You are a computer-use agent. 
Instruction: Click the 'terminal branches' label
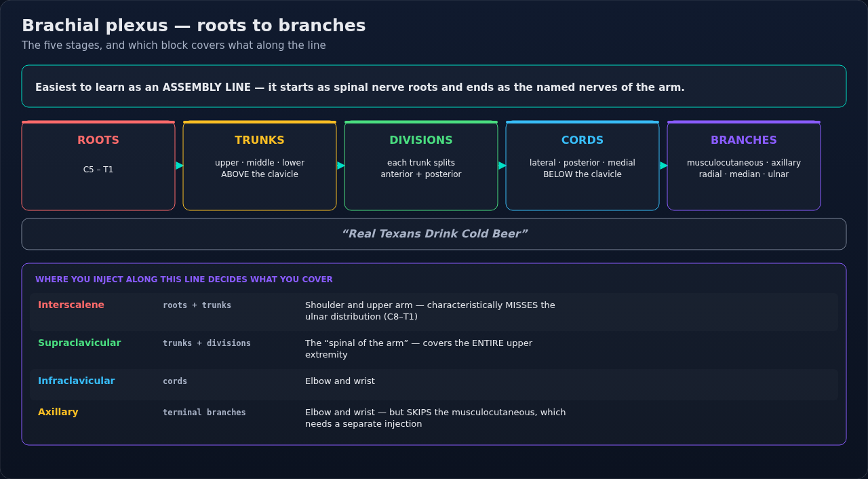point(204,413)
